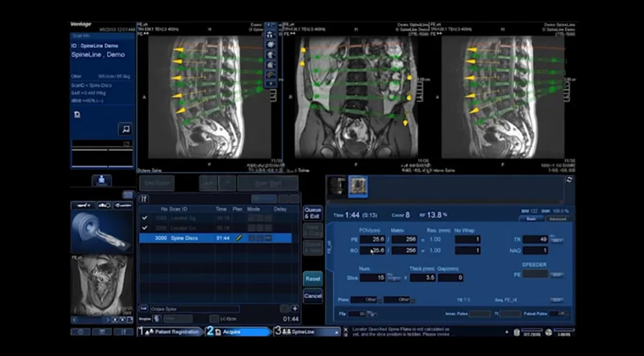The width and height of the screenshot is (644, 356).
Task: Click the utensils icon above the scan list
Action: [x=144, y=199]
